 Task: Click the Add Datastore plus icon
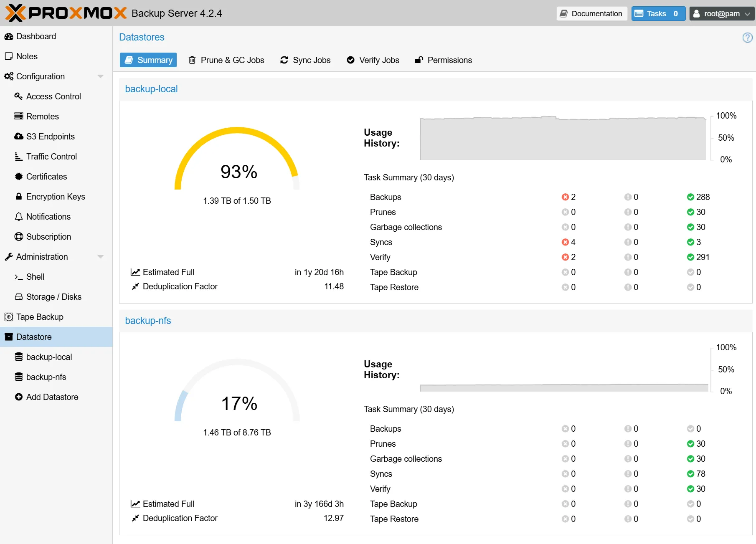[18, 397]
